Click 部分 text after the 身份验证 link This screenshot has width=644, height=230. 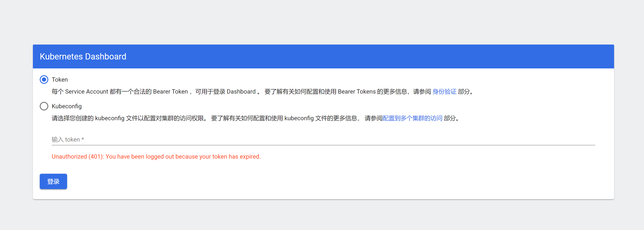pyautogui.click(x=464, y=91)
